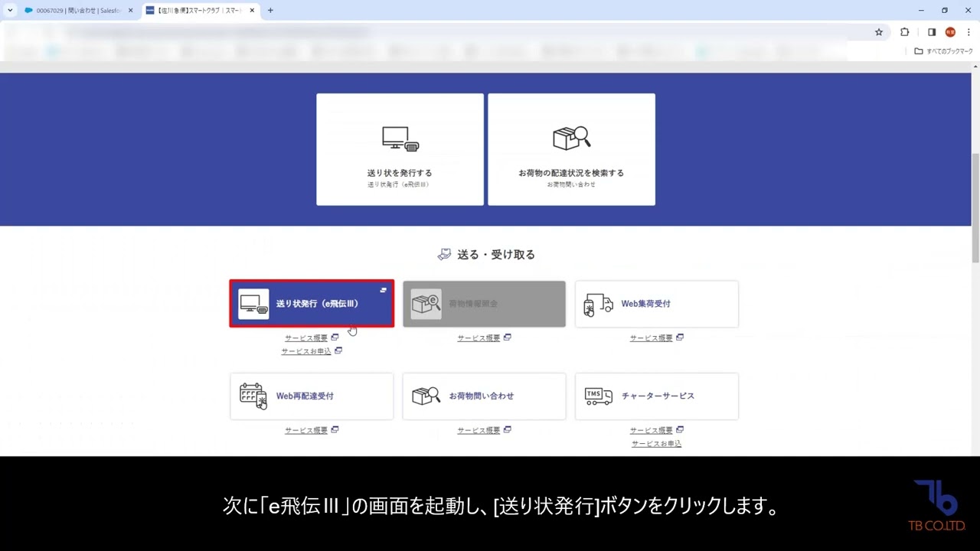Close the 佐川急便 スマートクラブ tab
This screenshot has width=980, height=551.
pos(252,11)
